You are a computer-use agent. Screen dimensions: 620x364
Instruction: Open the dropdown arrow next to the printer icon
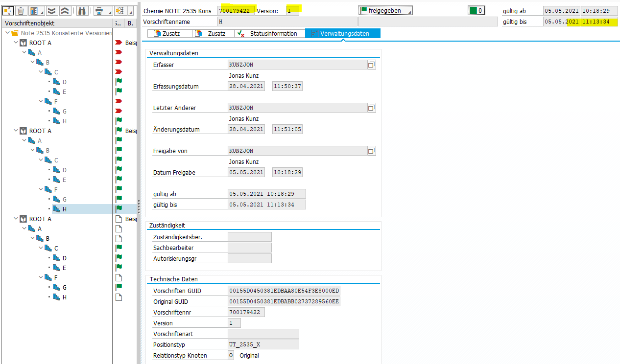coord(109,12)
